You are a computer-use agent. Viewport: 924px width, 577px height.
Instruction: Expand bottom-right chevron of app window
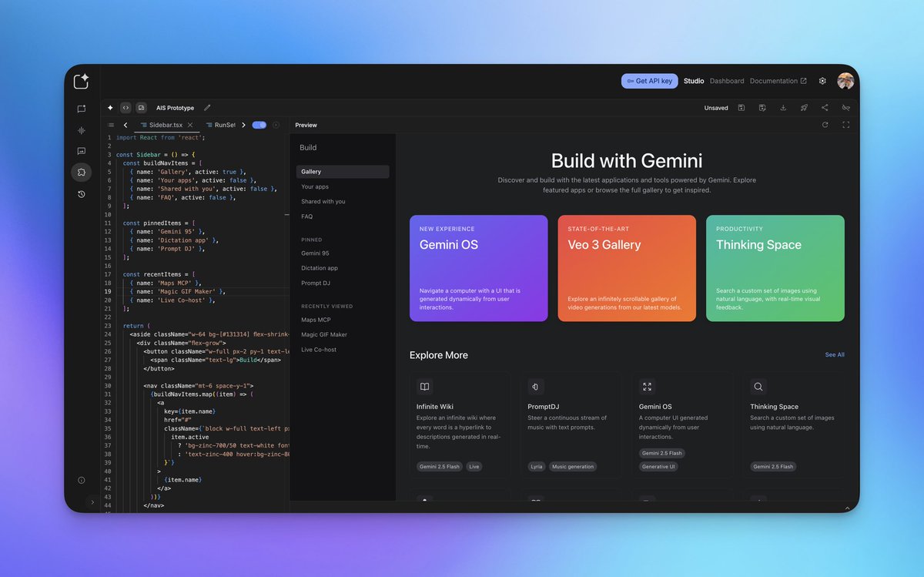847,508
